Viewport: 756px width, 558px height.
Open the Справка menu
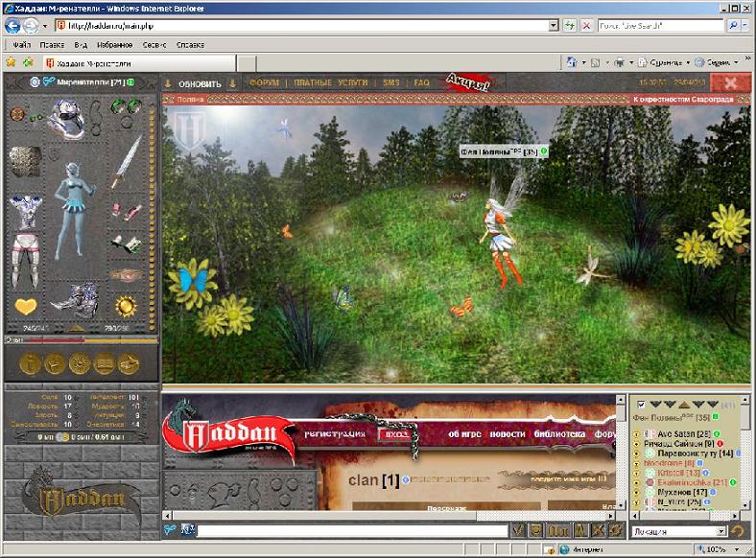(190, 45)
